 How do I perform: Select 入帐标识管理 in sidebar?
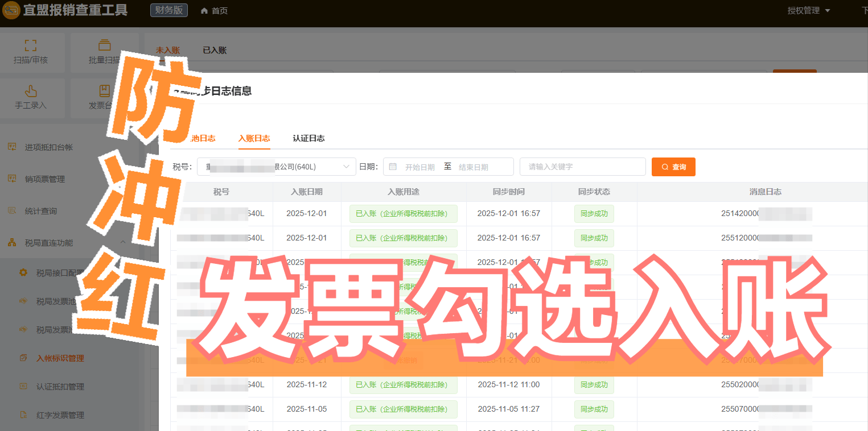tap(60, 358)
